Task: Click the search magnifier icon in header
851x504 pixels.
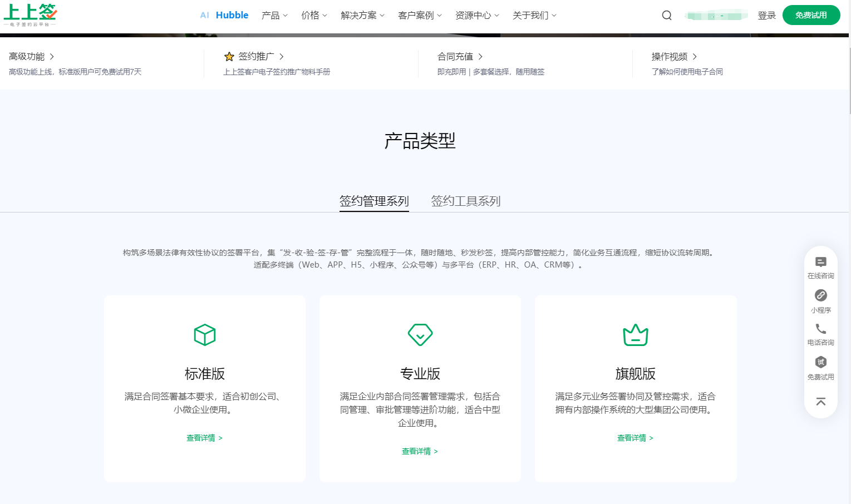Action: click(666, 16)
